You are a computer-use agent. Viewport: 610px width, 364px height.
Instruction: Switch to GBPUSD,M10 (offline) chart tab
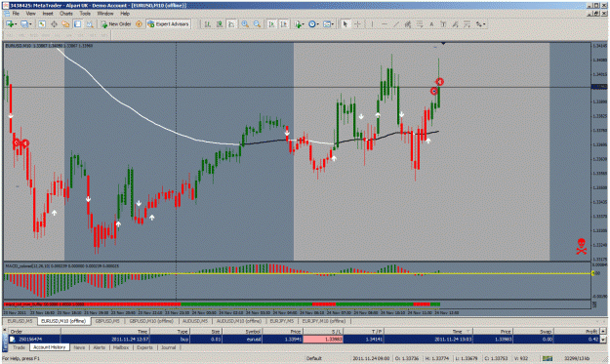click(x=151, y=321)
